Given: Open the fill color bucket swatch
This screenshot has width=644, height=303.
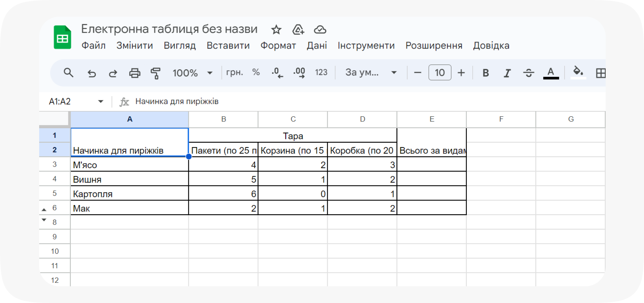Looking at the screenshot, I should click(x=578, y=72).
